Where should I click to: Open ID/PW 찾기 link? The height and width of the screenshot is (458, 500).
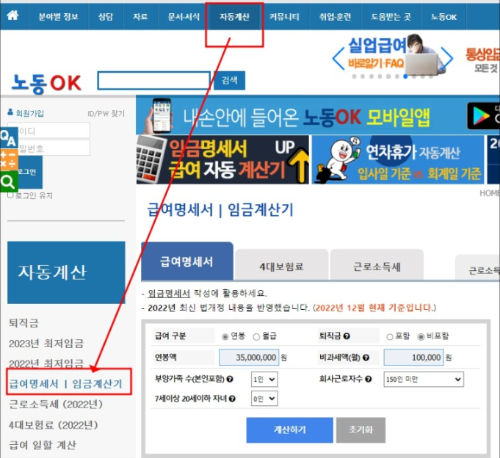[x=106, y=114]
